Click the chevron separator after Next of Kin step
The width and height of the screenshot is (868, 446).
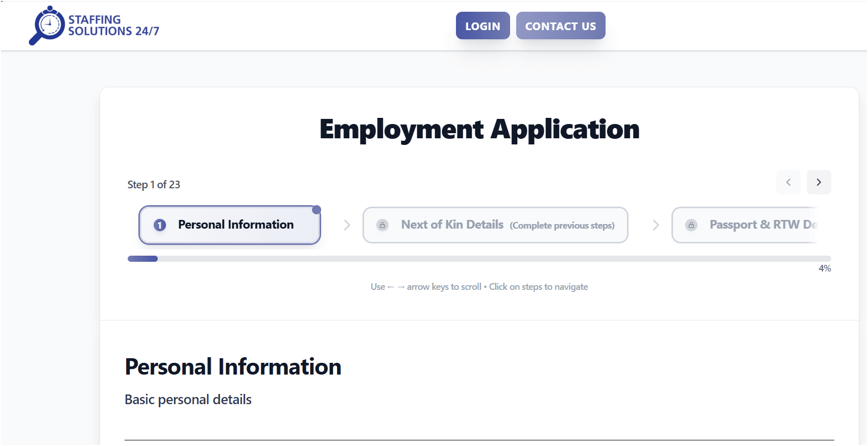656,225
